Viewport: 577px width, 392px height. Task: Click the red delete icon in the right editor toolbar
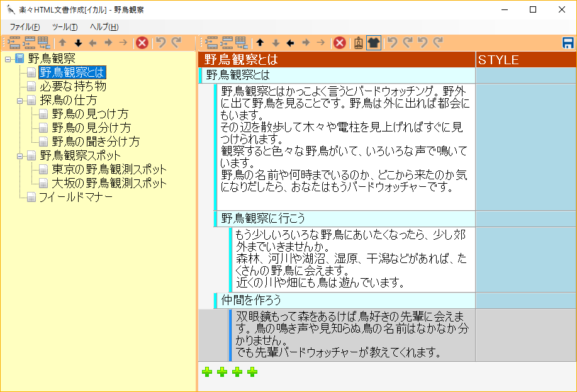[x=339, y=43]
